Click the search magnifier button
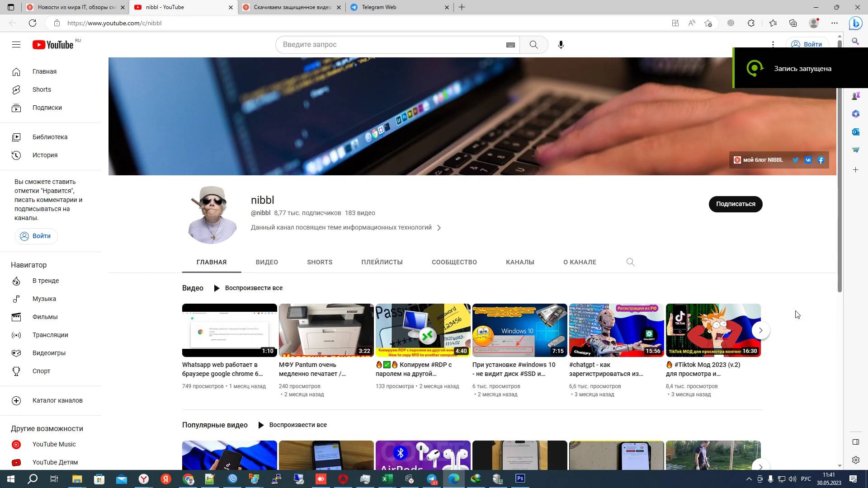Screen dimensions: 868x488 click(x=533, y=44)
